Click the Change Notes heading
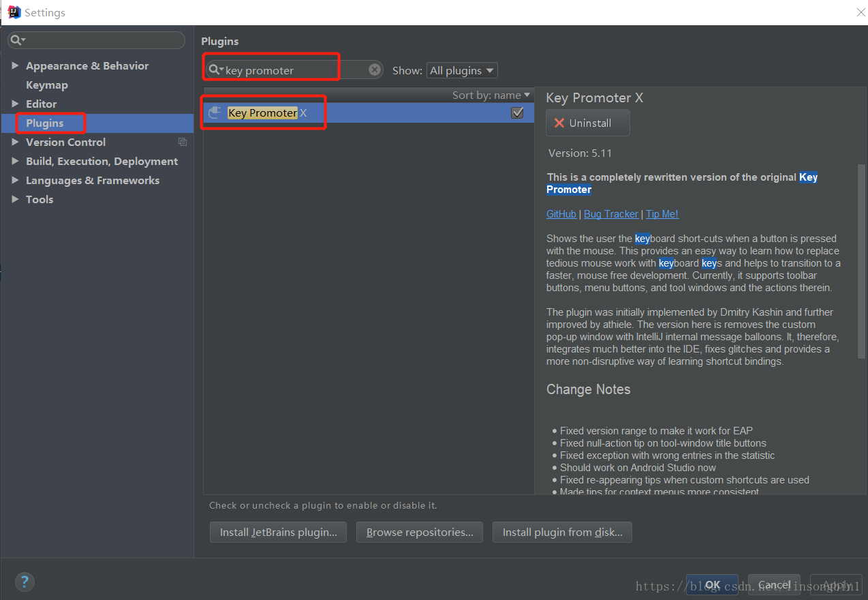 tap(589, 389)
